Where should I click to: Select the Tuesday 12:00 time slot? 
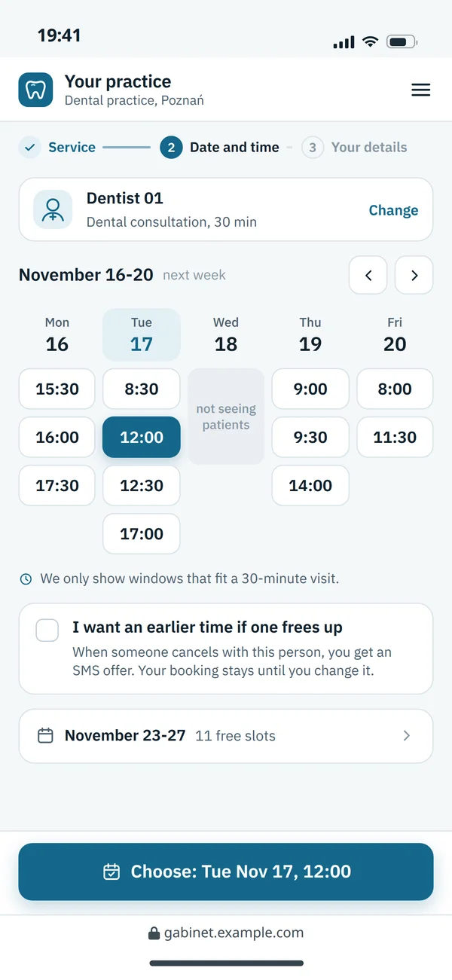pos(142,437)
